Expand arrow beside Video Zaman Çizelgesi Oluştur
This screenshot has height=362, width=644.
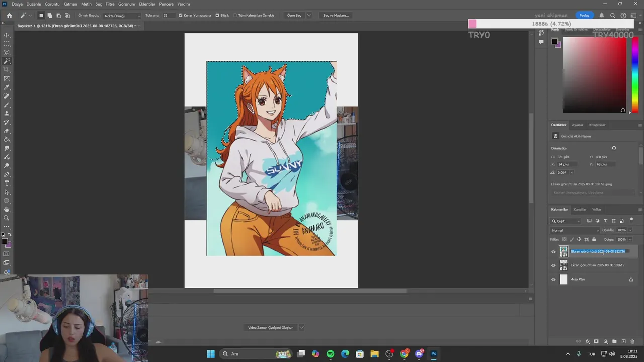302,327
